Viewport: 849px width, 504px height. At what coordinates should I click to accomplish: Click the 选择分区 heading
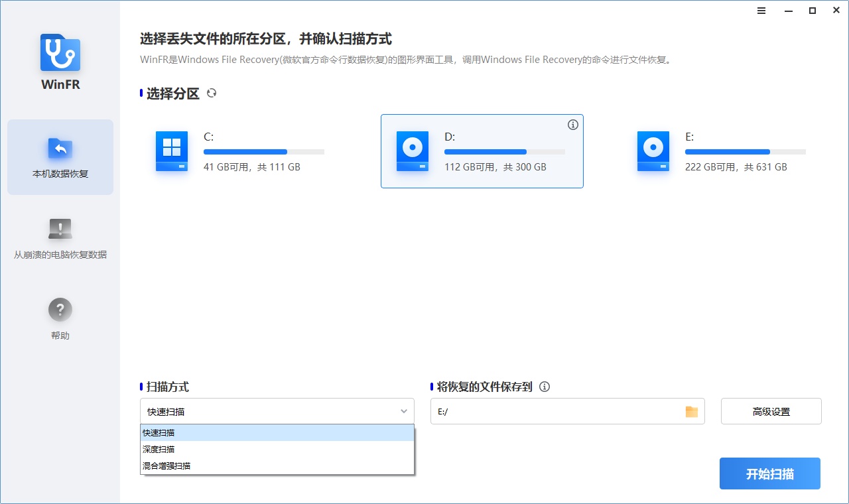(x=173, y=94)
